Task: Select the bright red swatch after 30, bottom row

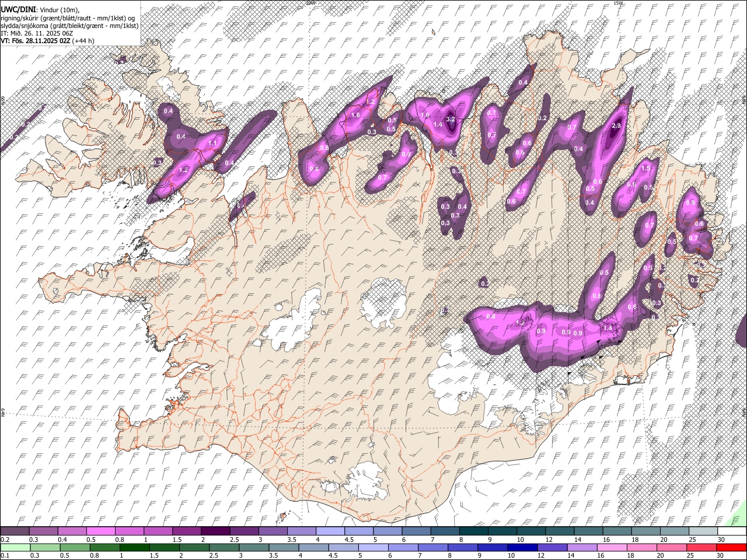Action: [x=731, y=548]
